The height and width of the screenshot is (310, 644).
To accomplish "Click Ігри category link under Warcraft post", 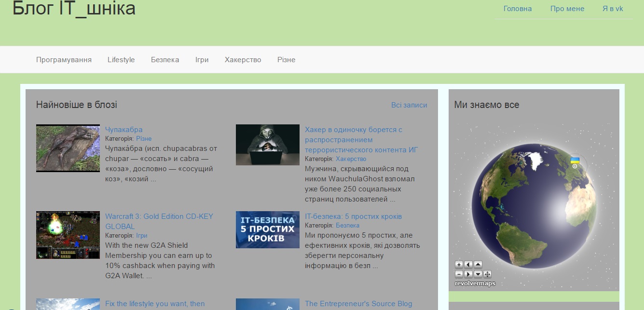I will pos(141,236).
